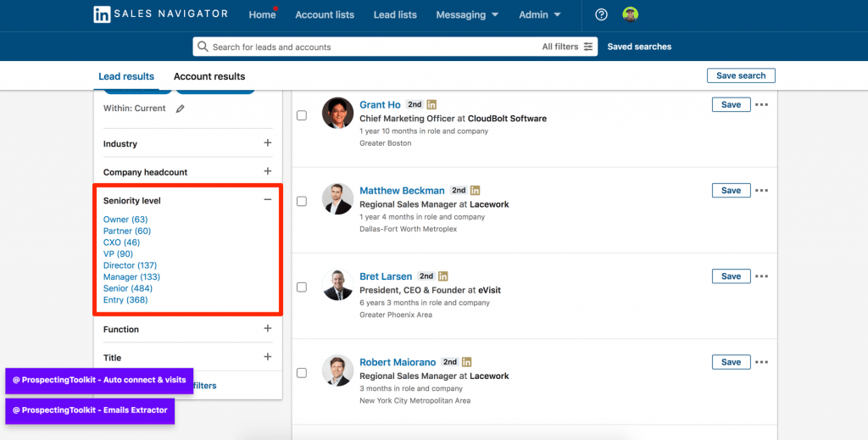
Task: Open more options for Robert Maiorano
Action: point(762,362)
